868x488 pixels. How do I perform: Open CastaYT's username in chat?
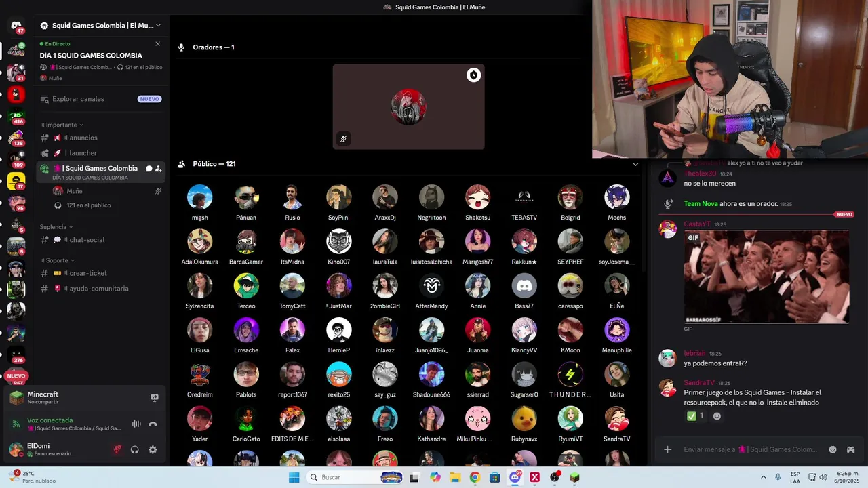(697, 224)
